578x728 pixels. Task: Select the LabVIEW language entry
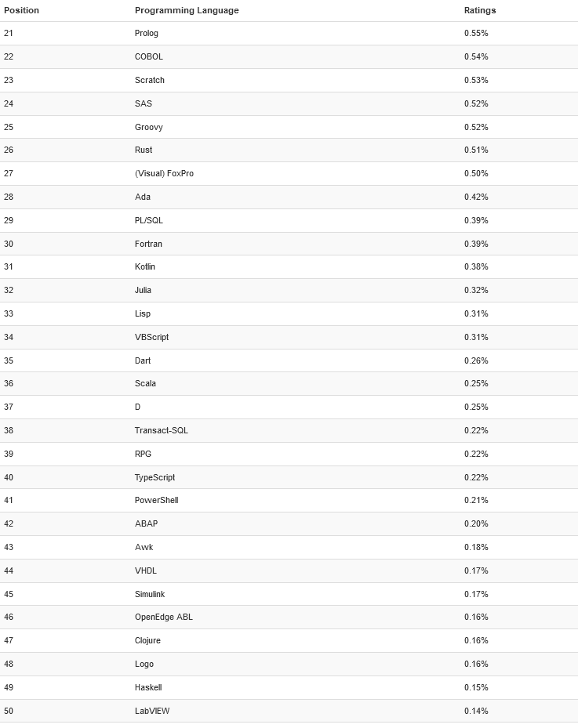click(152, 711)
